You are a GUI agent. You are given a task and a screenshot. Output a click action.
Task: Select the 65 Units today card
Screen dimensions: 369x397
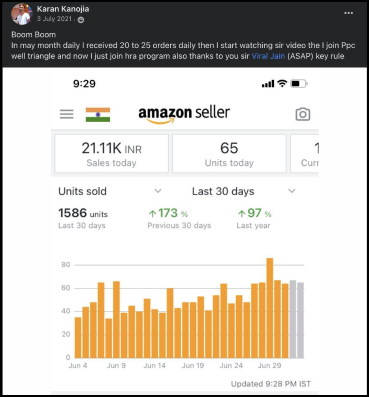tap(229, 154)
